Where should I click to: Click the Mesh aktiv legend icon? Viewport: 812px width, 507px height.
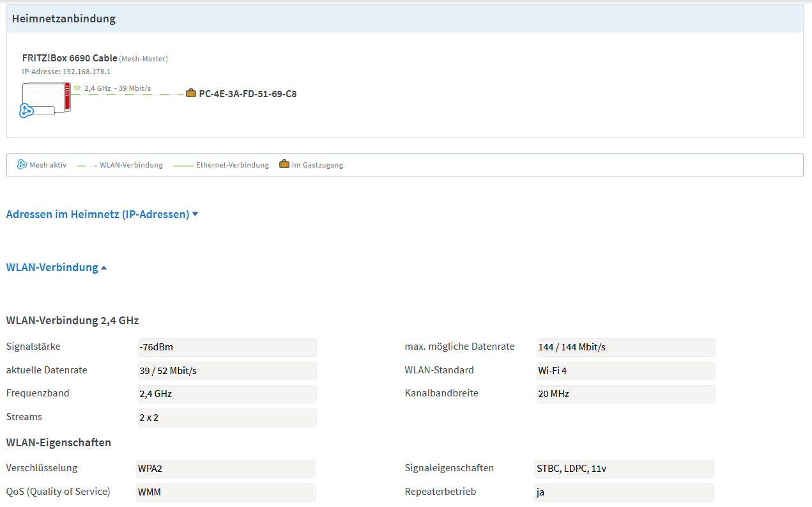click(22, 164)
